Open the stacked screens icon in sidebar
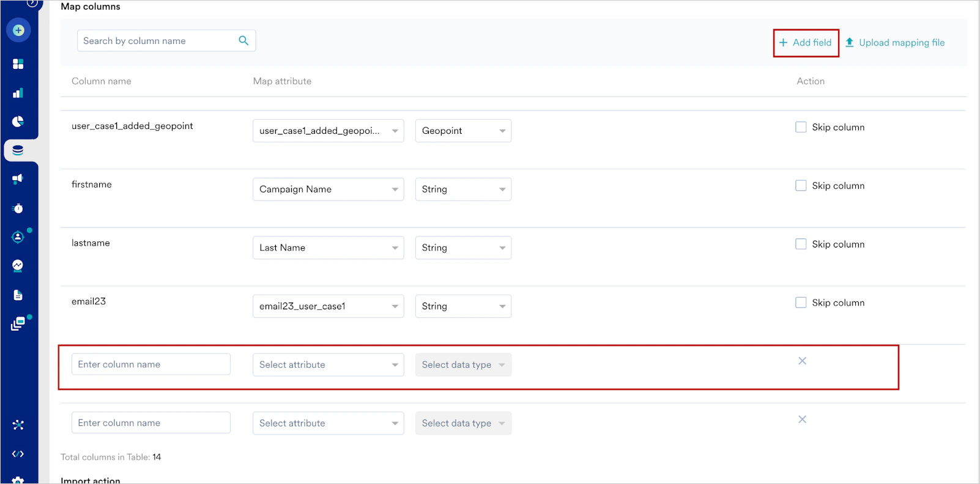The width and height of the screenshot is (980, 484). point(18,324)
